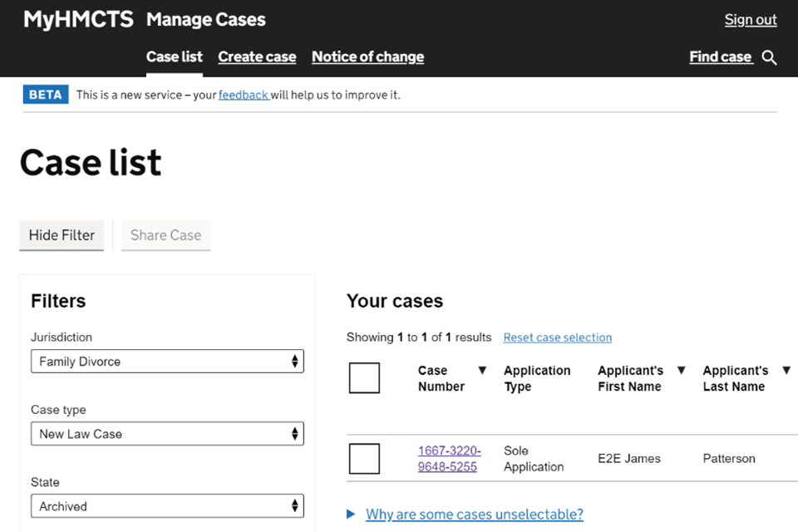
Task: Open Notice of change tab
Action: 367,57
